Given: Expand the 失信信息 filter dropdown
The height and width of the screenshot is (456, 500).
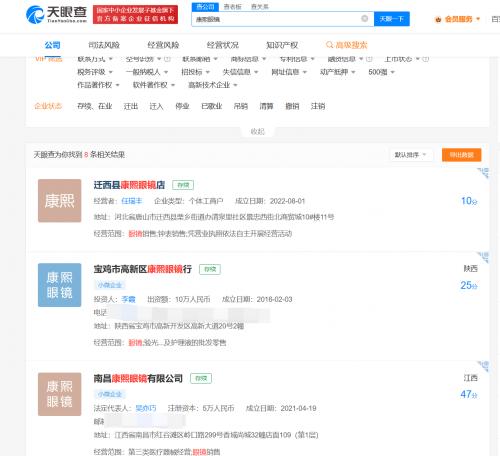Looking at the screenshot, I should click(x=241, y=72).
